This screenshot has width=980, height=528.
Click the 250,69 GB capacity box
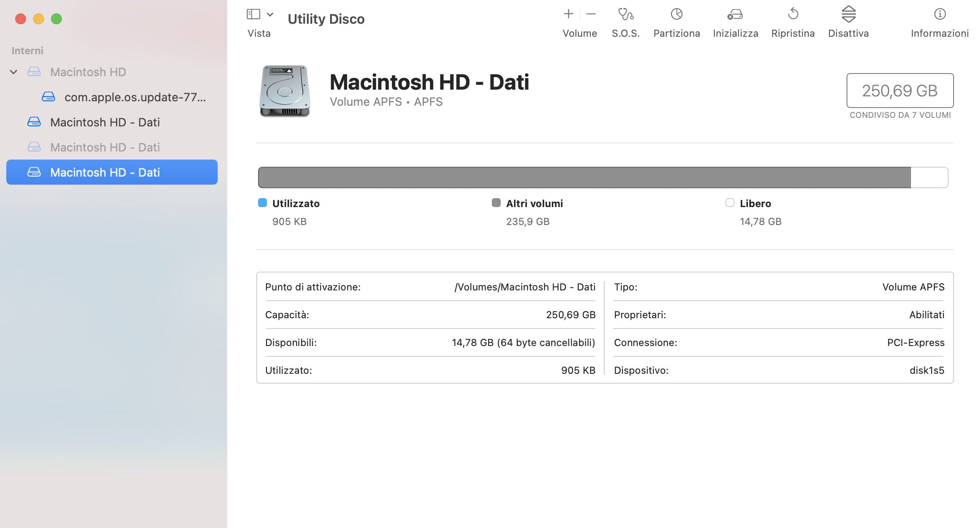coord(900,91)
